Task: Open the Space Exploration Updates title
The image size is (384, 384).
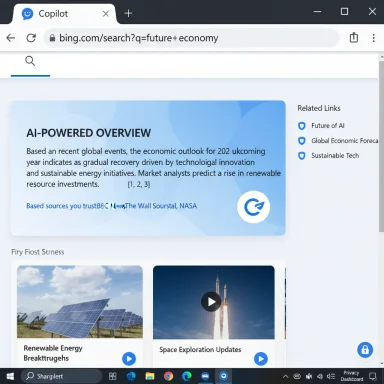Action: pyautogui.click(x=200, y=350)
